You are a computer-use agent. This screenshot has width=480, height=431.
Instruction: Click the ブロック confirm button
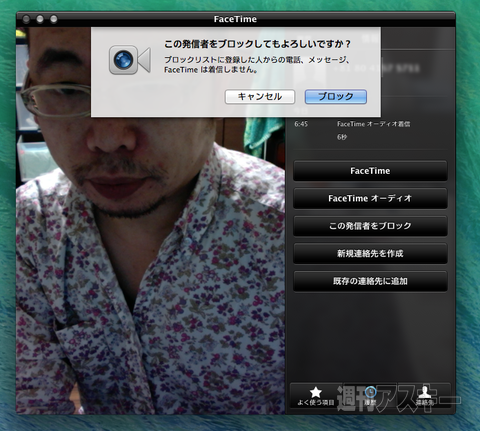336,97
